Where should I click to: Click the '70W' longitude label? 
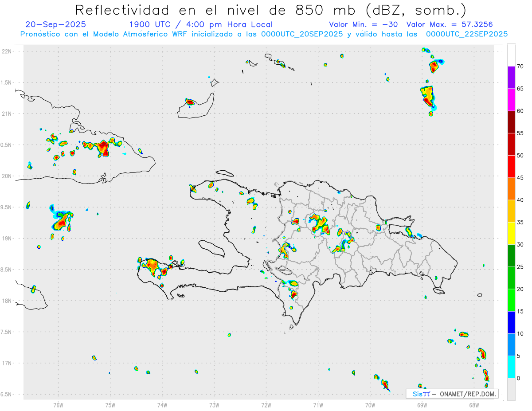pyautogui.click(x=370, y=405)
